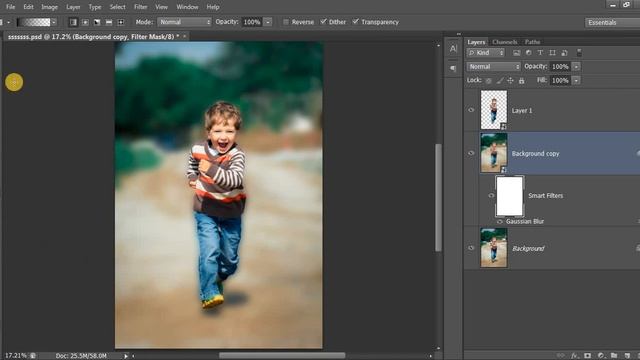640x360 pixels.
Task: Create new adjustment layer icon
Action: coord(601,356)
